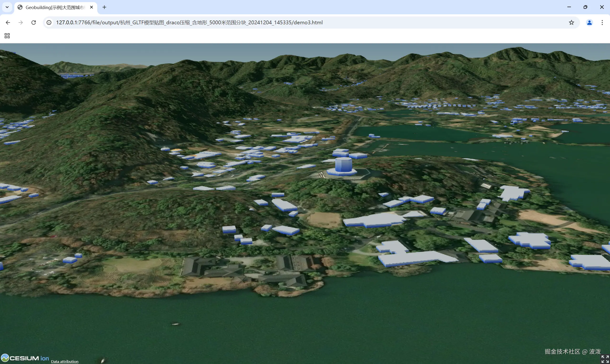Open the apps grid in bookmarks bar
Screen dimensions: 610x364
click(7, 36)
